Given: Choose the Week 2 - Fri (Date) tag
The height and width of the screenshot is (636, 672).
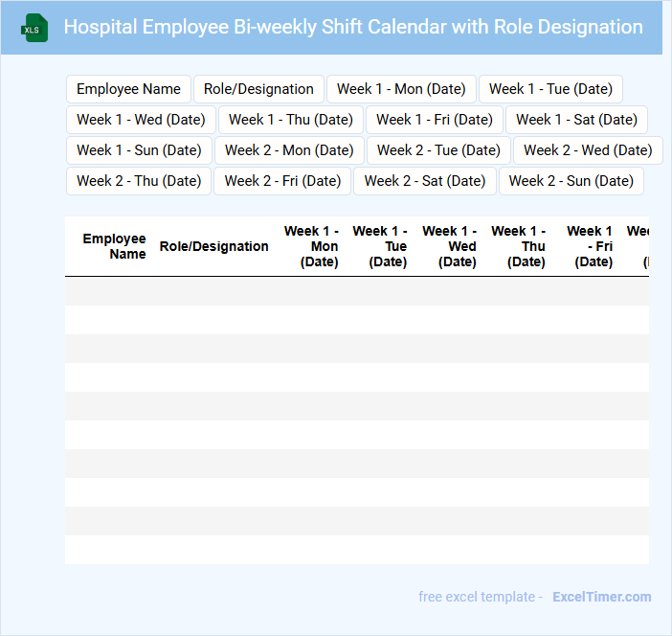Looking at the screenshot, I should (282, 181).
